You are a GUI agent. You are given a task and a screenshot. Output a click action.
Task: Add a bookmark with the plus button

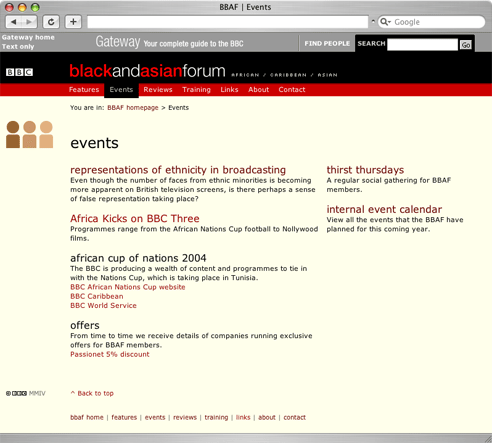73,22
